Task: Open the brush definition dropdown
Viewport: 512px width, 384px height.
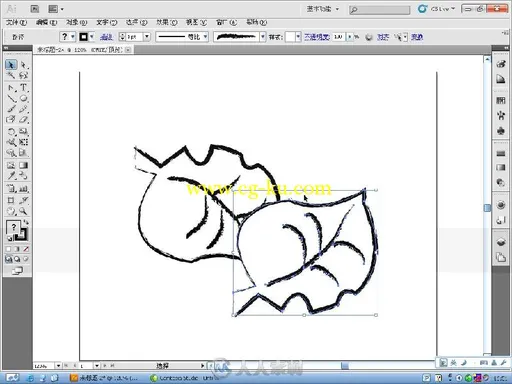Action: 263,37
